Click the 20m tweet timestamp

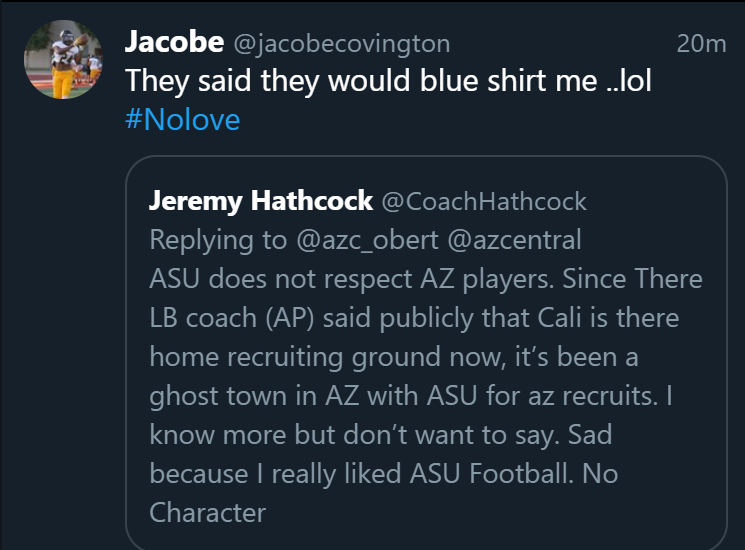[x=701, y=44]
